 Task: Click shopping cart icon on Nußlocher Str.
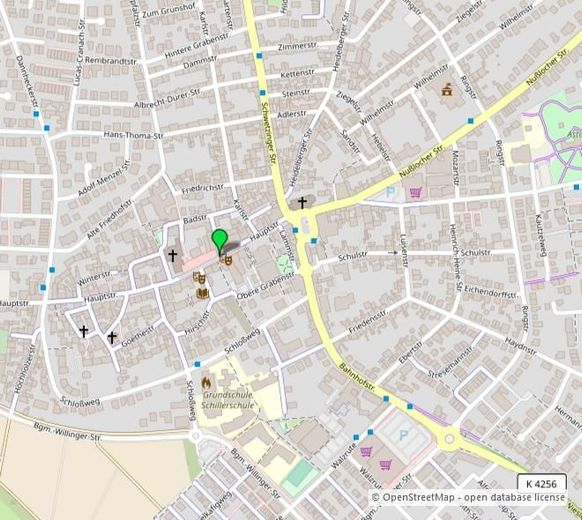coord(415,192)
